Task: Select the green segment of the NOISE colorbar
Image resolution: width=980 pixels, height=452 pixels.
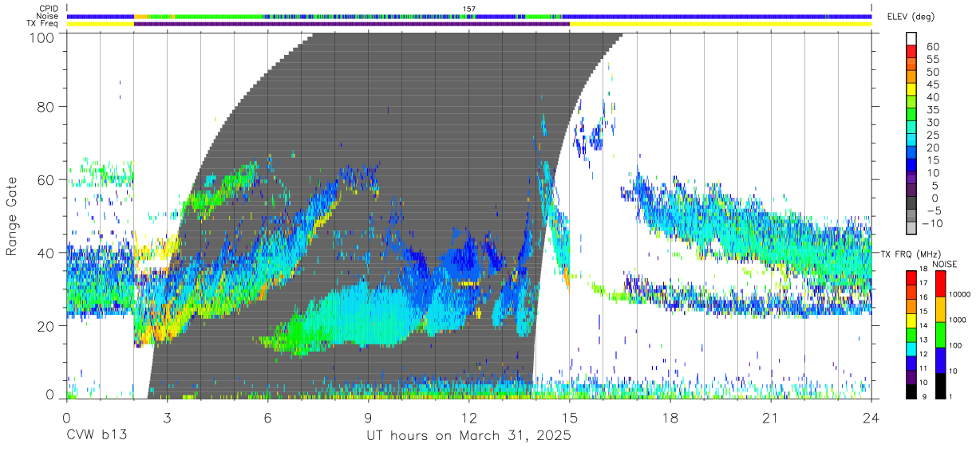Action: [x=942, y=335]
